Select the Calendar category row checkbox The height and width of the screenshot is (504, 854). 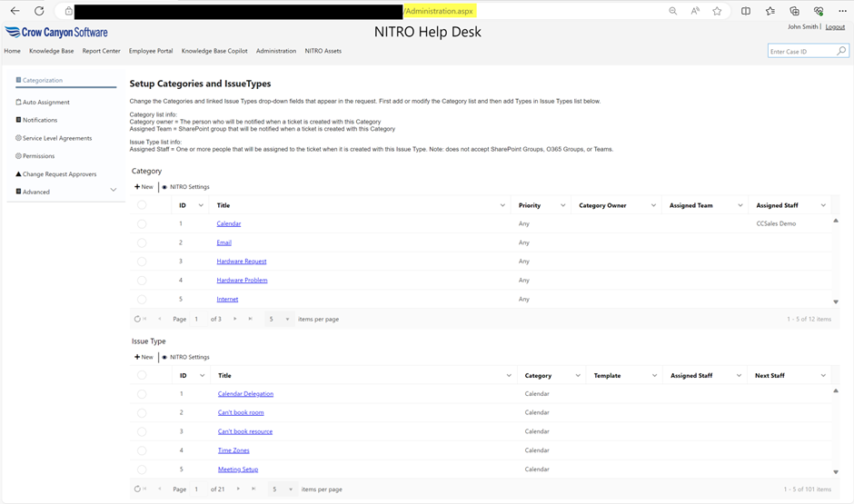pyautogui.click(x=142, y=223)
